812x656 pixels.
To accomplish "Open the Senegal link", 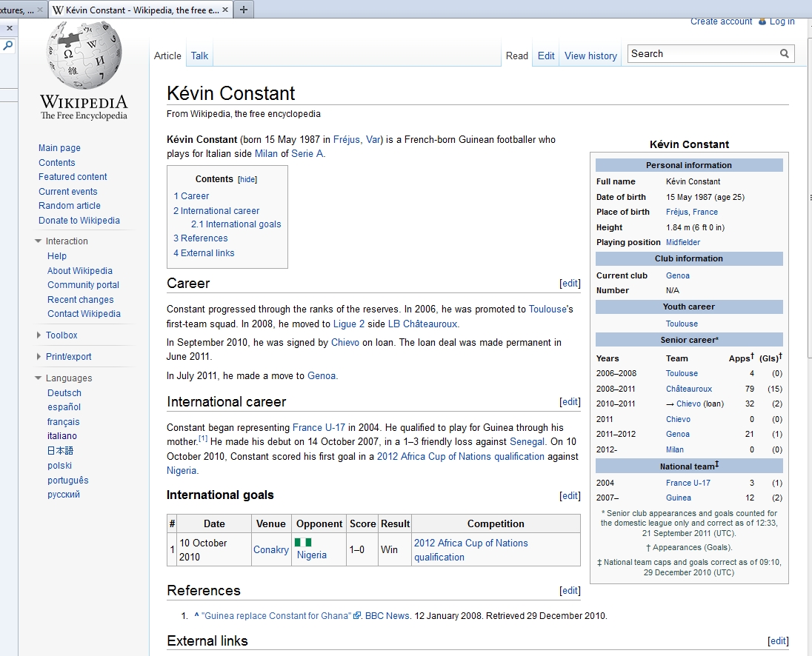I will pyautogui.click(x=528, y=442).
